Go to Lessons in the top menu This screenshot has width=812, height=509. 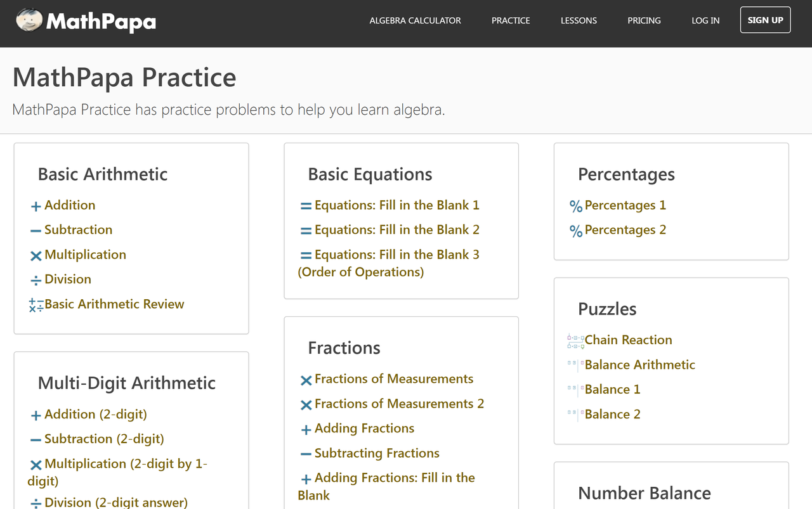coord(579,20)
